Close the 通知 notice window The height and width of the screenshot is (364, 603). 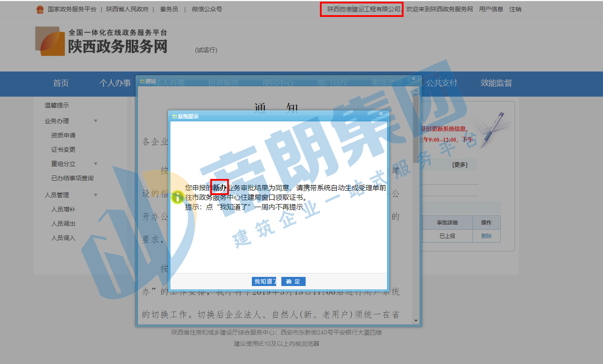pos(414,78)
